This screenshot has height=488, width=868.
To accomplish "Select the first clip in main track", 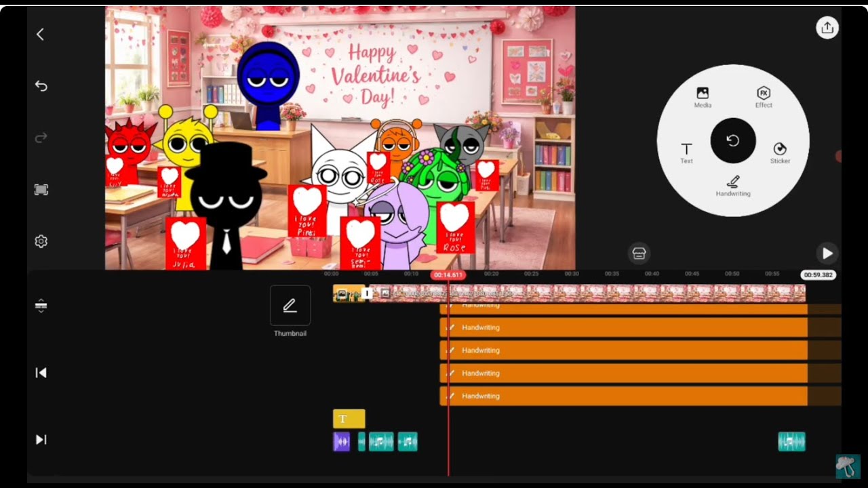I will click(348, 293).
